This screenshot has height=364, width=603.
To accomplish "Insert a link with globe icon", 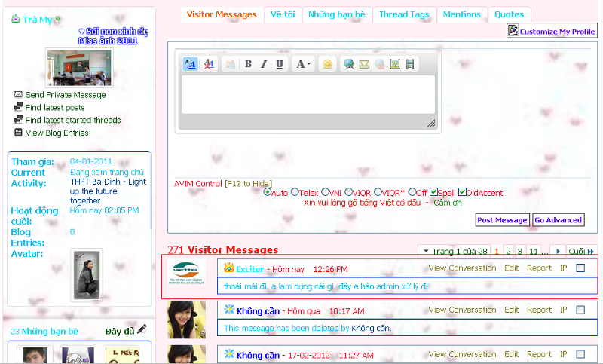I will click(x=349, y=65).
